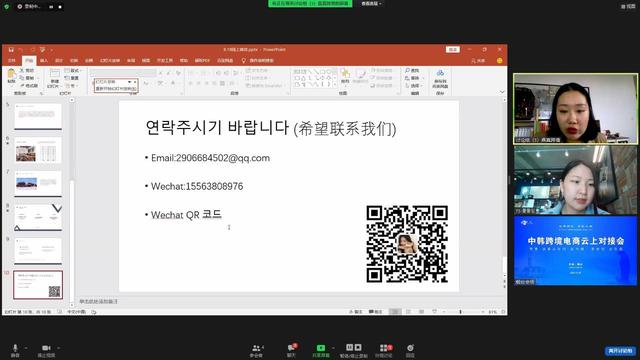Open the Chat panel with unread badge
This screenshot has width=640, height=360.
[x=291, y=350]
